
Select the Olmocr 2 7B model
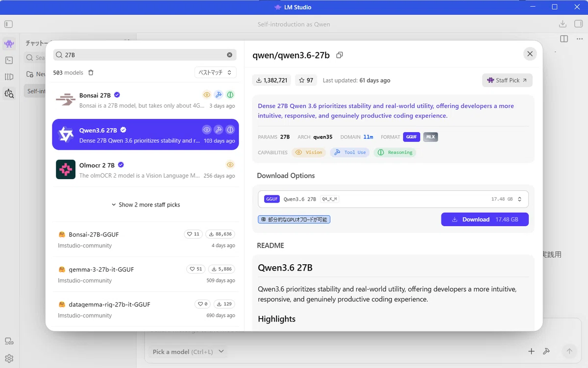click(146, 169)
